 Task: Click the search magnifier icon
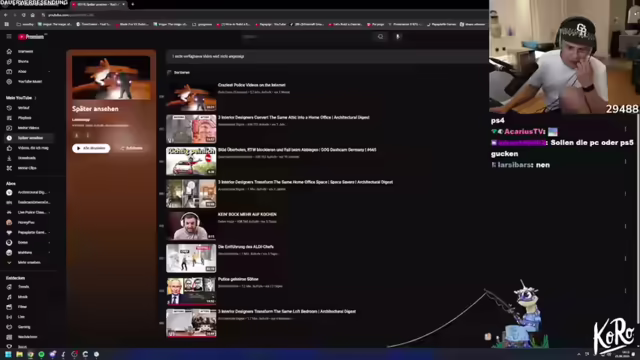(380, 37)
